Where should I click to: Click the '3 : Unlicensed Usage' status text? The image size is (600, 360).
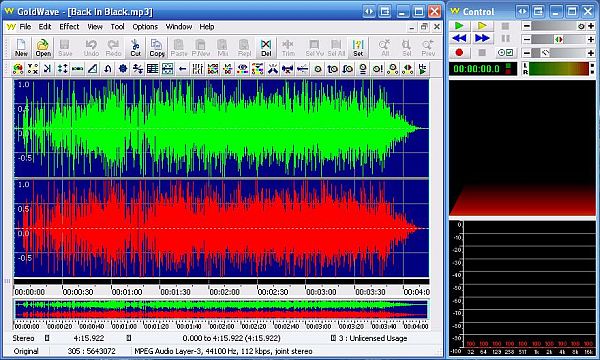click(373, 338)
